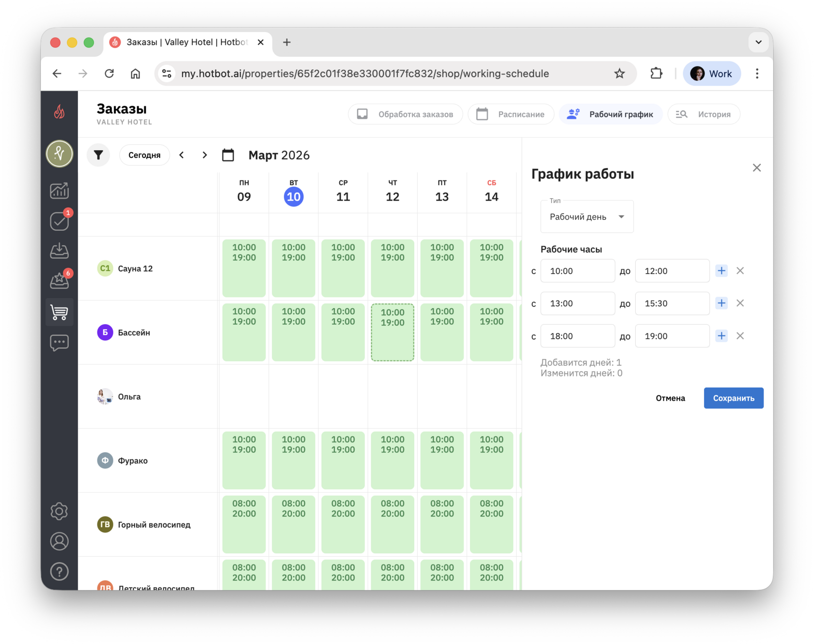The image size is (814, 644).
Task: Switch to Обработка заказов tab
Action: (x=406, y=114)
